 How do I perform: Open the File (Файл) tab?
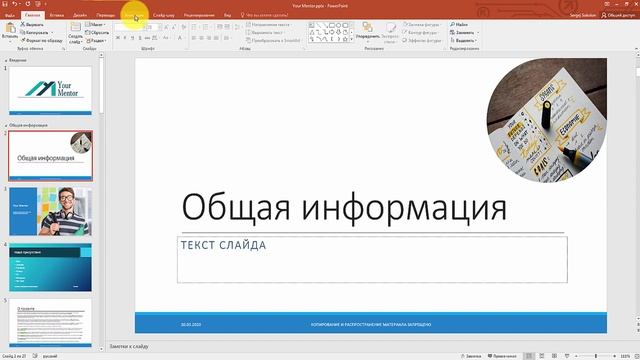click(x=10, y=15)
